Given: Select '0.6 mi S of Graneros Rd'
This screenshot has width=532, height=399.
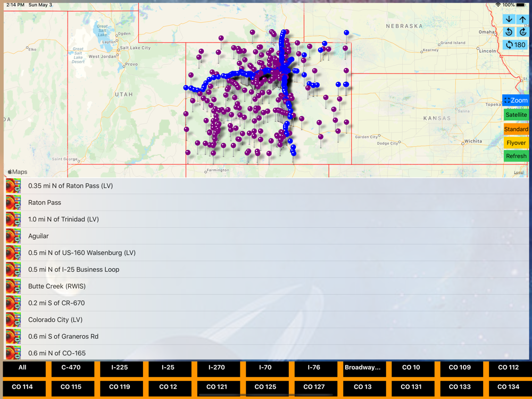Looking at the screenshot, I should [266, 336].
